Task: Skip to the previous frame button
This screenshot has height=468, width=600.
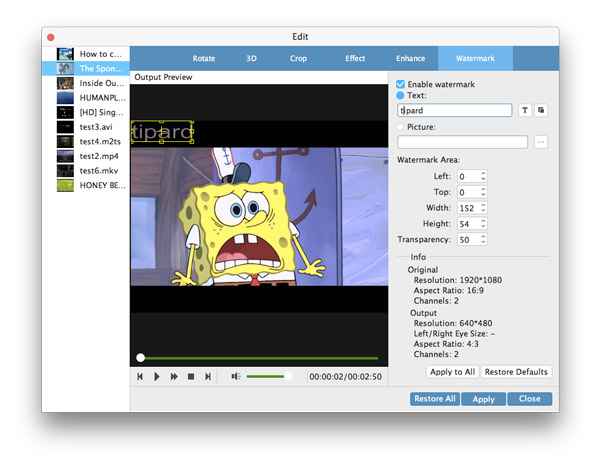Action: coord(141,376)
